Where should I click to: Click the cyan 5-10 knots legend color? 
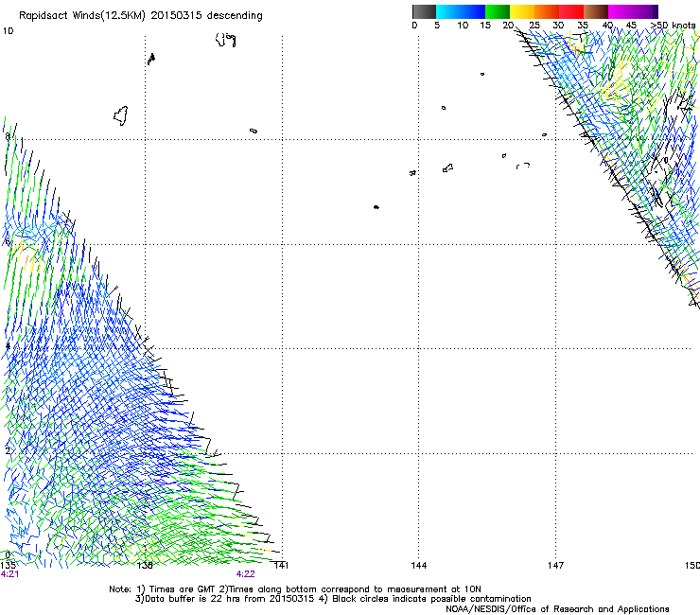point(448,11)
